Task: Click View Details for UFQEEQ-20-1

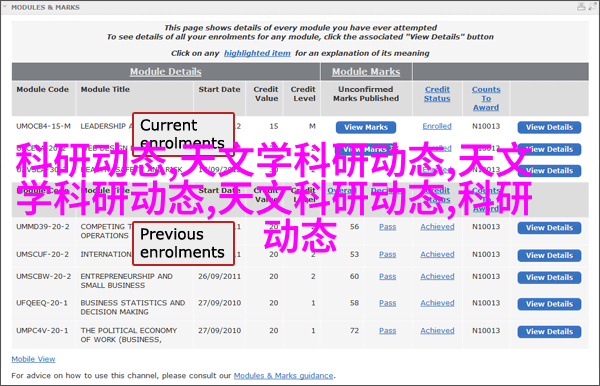Action: 549,304
